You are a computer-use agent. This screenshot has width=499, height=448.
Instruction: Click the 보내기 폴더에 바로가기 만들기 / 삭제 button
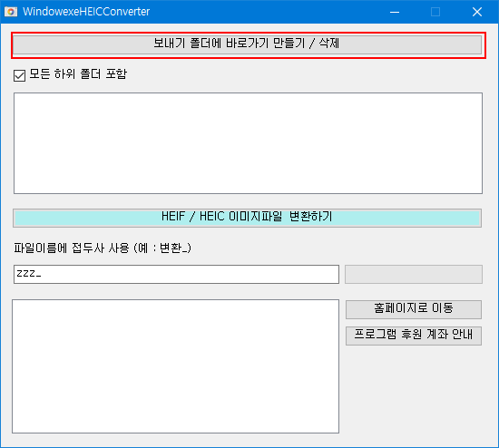(248, 44)
